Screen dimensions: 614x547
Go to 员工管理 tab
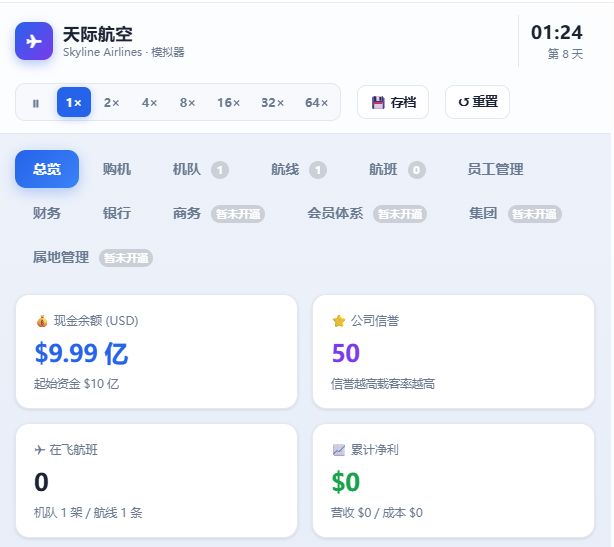495,169
